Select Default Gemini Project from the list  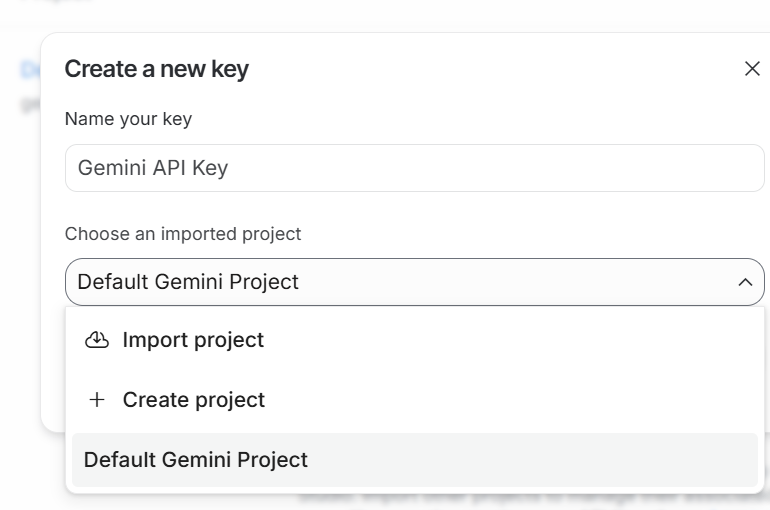pos(196,460)
